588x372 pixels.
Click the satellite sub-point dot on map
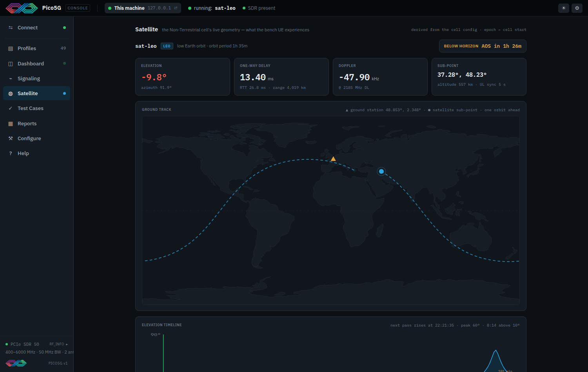click(381, 172)
